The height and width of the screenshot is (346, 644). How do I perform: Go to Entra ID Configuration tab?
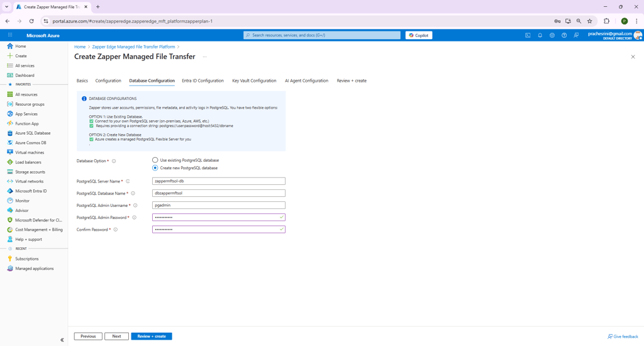(x=203, y=81)
